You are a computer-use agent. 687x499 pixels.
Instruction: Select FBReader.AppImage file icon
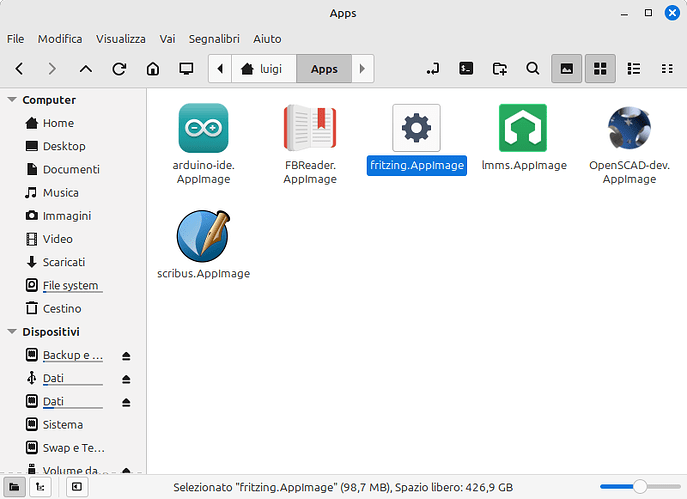310,128
